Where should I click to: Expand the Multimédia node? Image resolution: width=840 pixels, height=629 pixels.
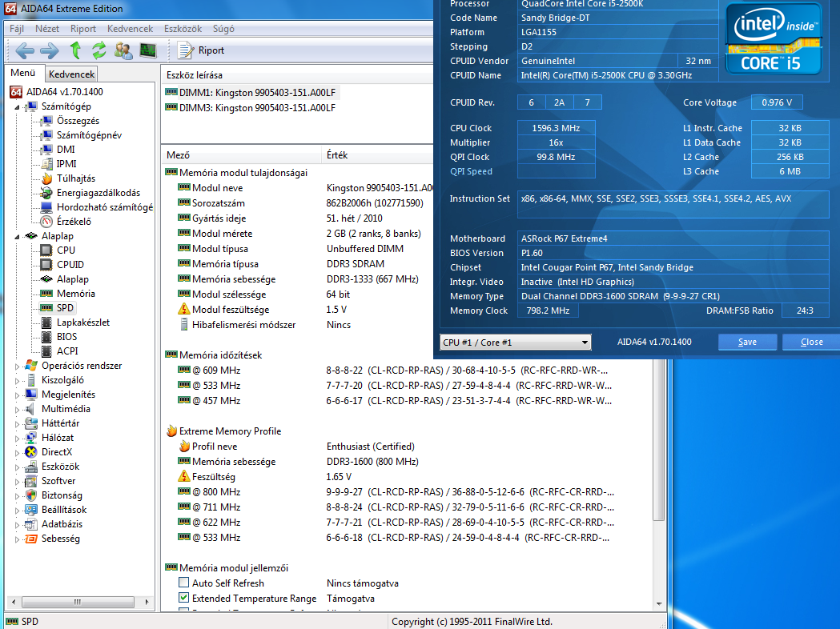coord(17,410)
